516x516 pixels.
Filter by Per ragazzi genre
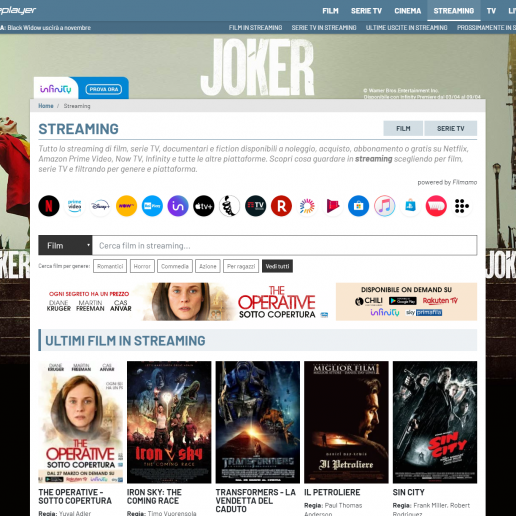coord(241,266)
